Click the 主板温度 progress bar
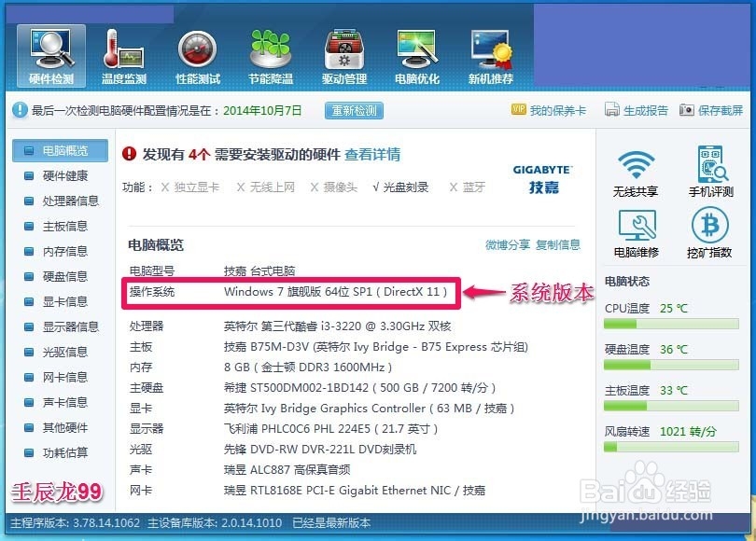This screenshot has height=541, width=756. 671,406
